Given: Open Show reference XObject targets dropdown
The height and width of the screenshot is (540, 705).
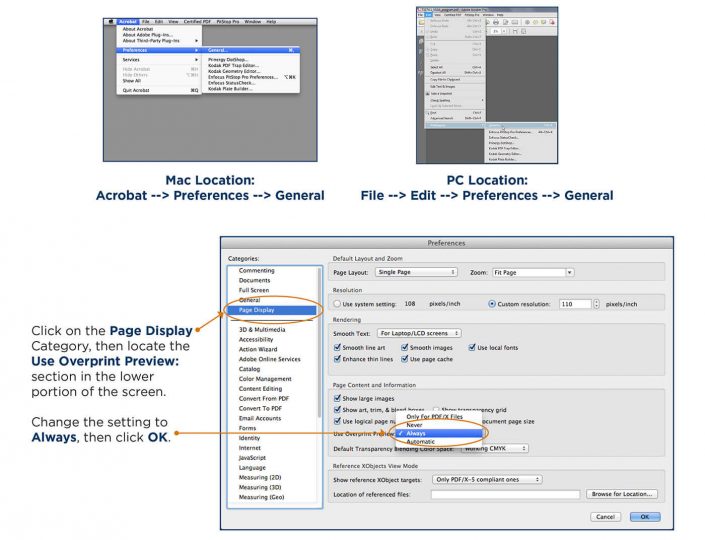Looking at the screenshot, I should click(x=487, y=480).
